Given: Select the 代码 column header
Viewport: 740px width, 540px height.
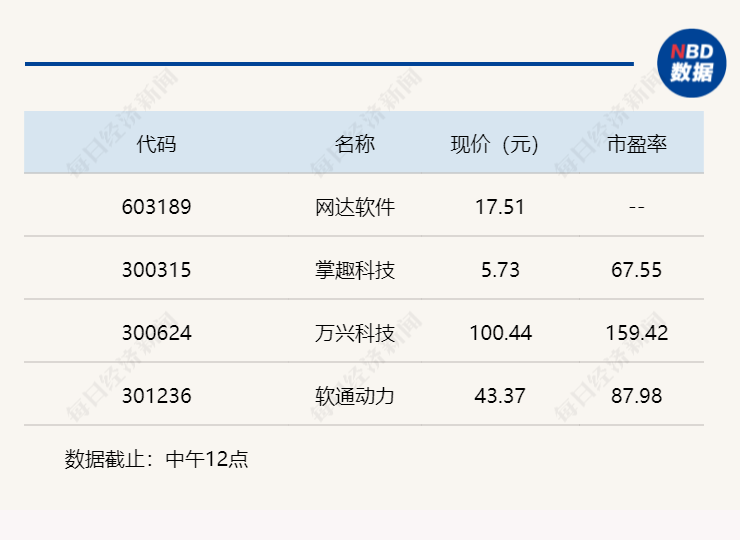Looking at the screenshot, I should (x=156, y=143).
